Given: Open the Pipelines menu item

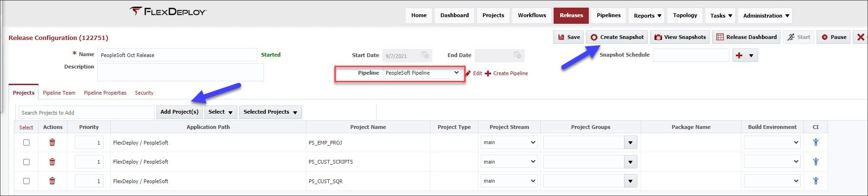Looking at the screenshot, I should [609, 15].
